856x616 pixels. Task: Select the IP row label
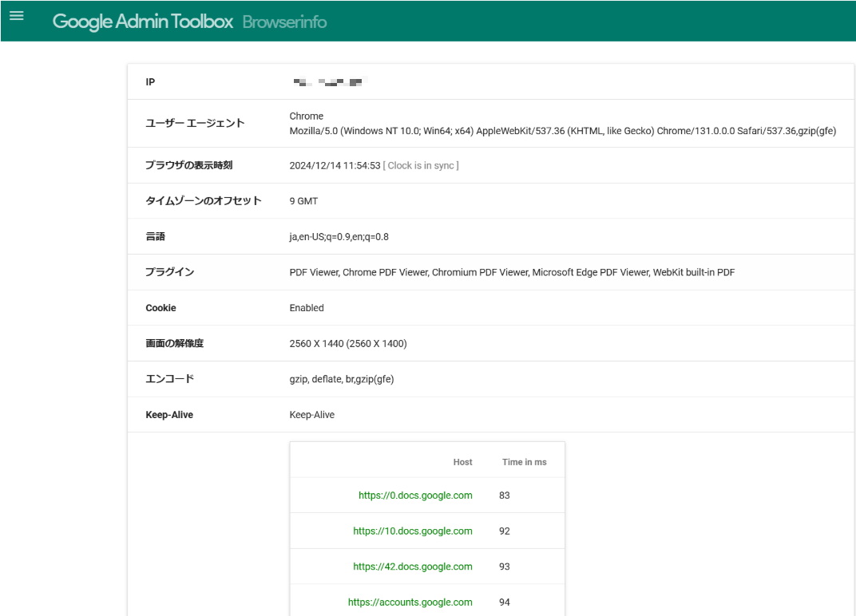pyautogui.click(x=150, y=81)
